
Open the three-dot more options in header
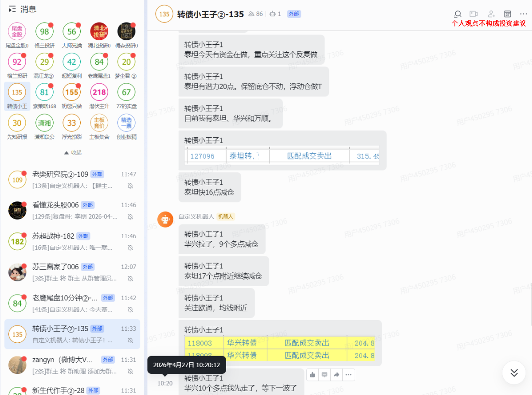tap(523, 14)
